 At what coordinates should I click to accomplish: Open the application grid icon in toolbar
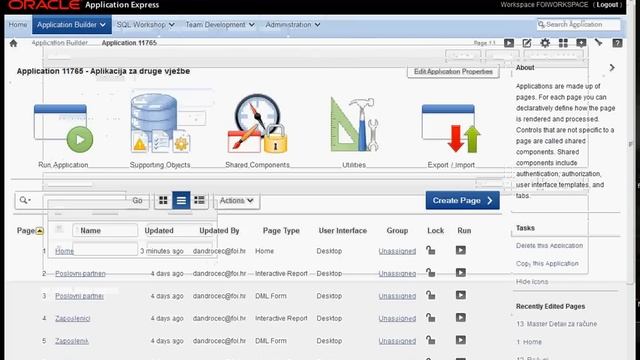(x=563, y=43)
